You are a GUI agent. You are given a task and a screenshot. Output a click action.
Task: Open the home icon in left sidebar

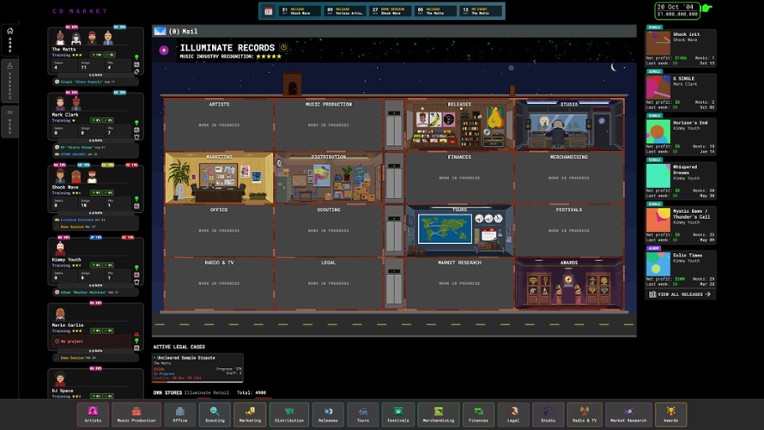pos(10,31)
